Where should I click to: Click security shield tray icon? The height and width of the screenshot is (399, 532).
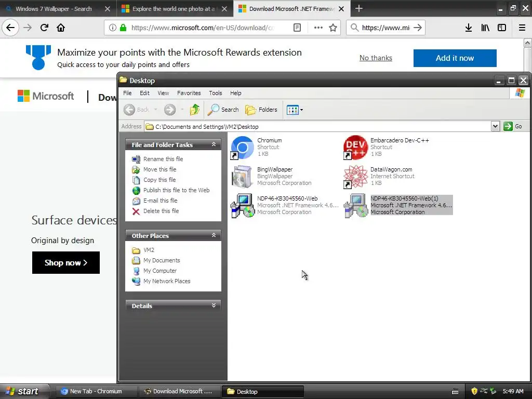[x=474, y=391]
